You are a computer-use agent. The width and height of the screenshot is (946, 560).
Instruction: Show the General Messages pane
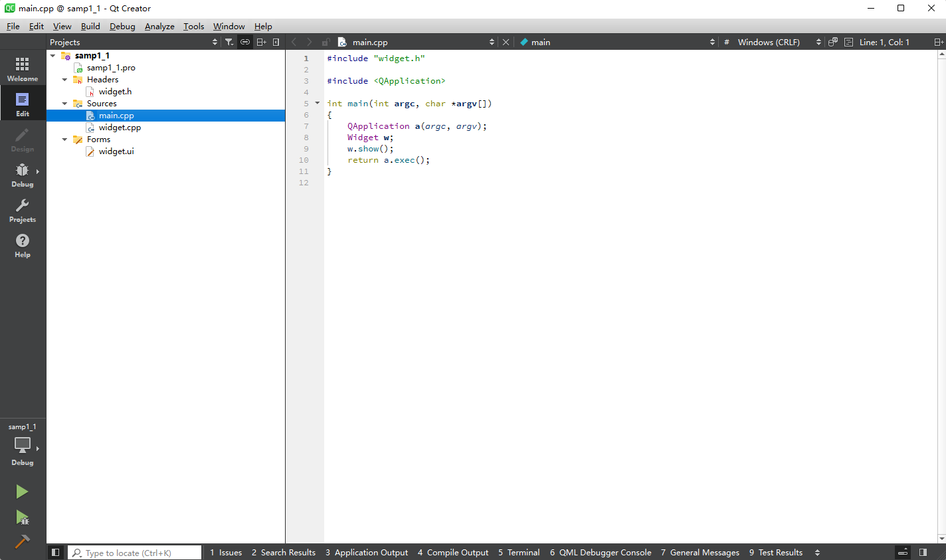[700, 552]
